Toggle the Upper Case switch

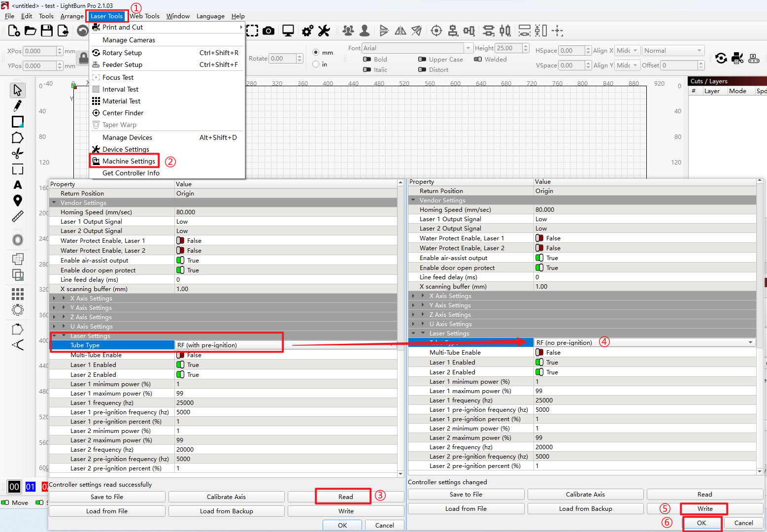[x=422, y=59]
